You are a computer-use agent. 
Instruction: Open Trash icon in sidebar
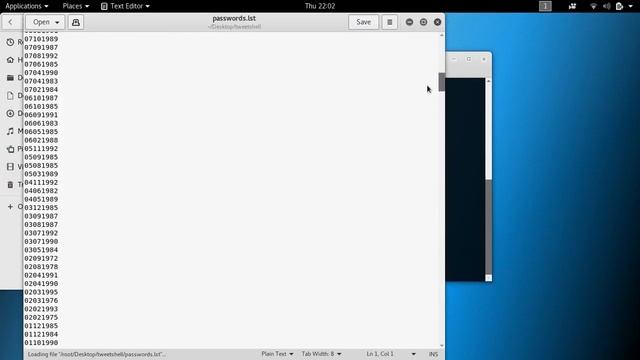tap(10, 184)
